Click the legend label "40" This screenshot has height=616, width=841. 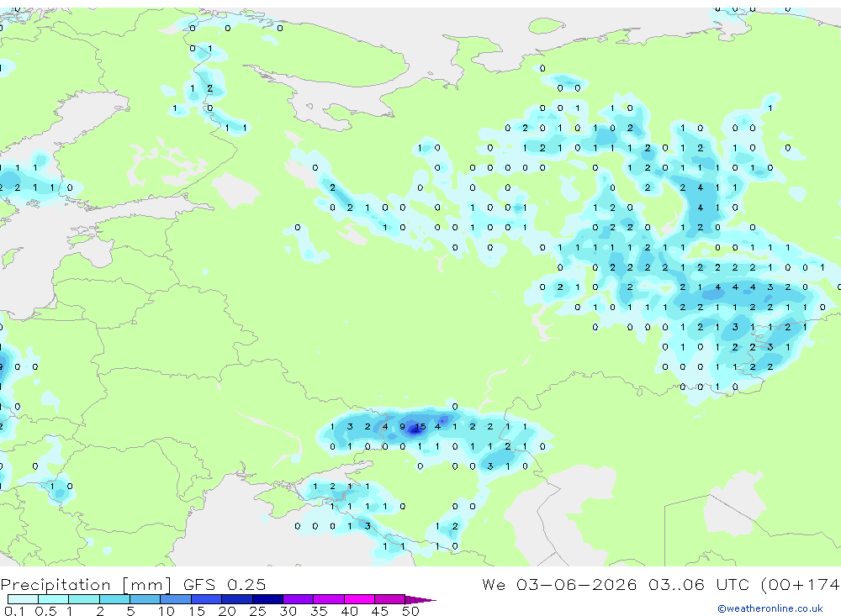click(349, 611)
